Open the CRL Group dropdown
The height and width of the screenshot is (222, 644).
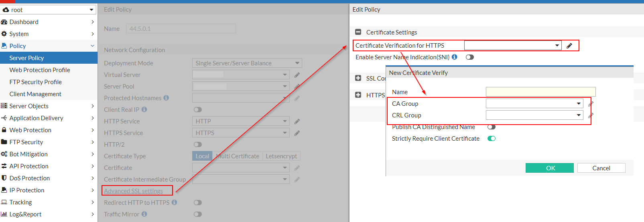click(x=534, y=115)
